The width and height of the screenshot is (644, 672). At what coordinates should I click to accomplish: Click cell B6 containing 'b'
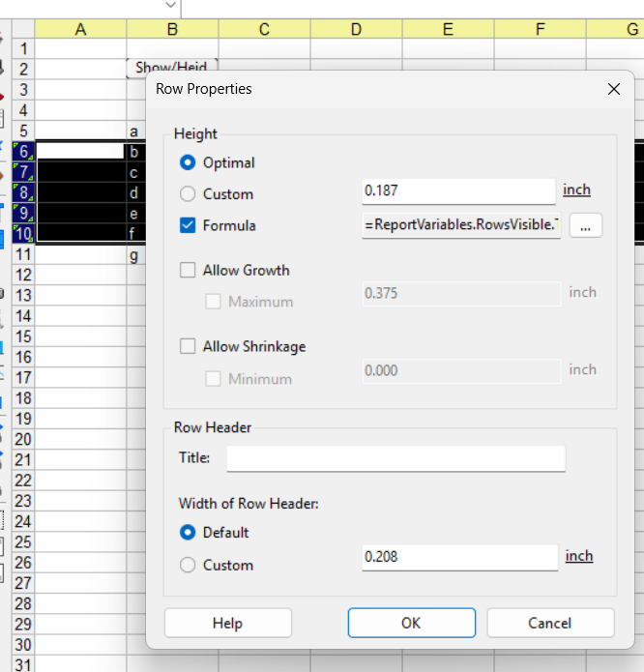(136, 151)
